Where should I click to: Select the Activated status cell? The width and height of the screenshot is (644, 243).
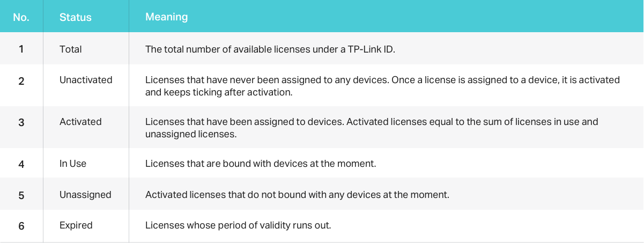[x=80, y=122]
